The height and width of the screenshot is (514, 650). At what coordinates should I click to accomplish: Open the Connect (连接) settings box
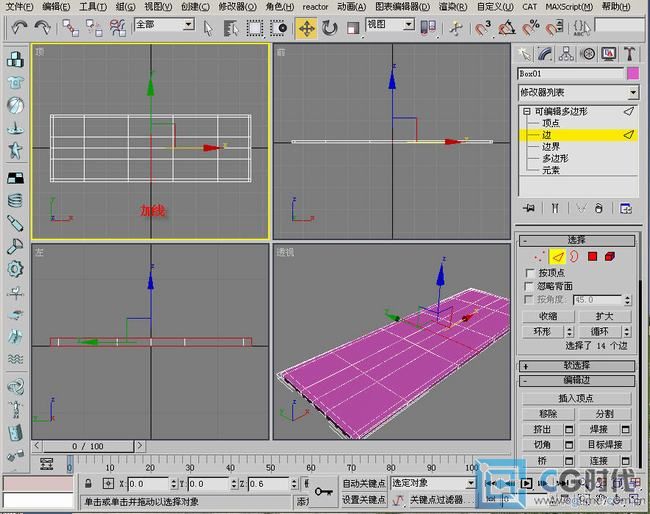click(626, 461)
